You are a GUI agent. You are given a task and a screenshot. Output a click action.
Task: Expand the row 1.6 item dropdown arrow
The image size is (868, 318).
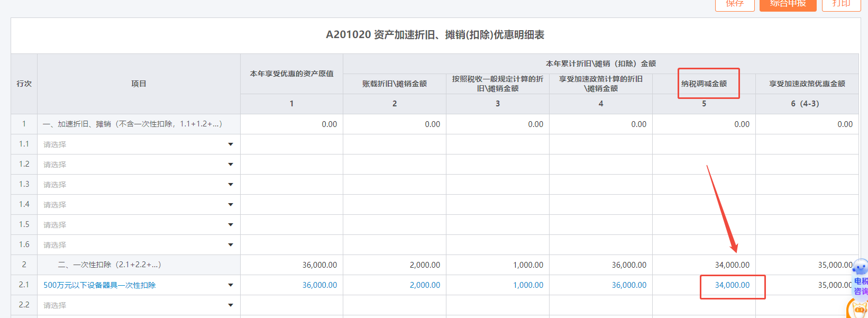tap(231, 245)
